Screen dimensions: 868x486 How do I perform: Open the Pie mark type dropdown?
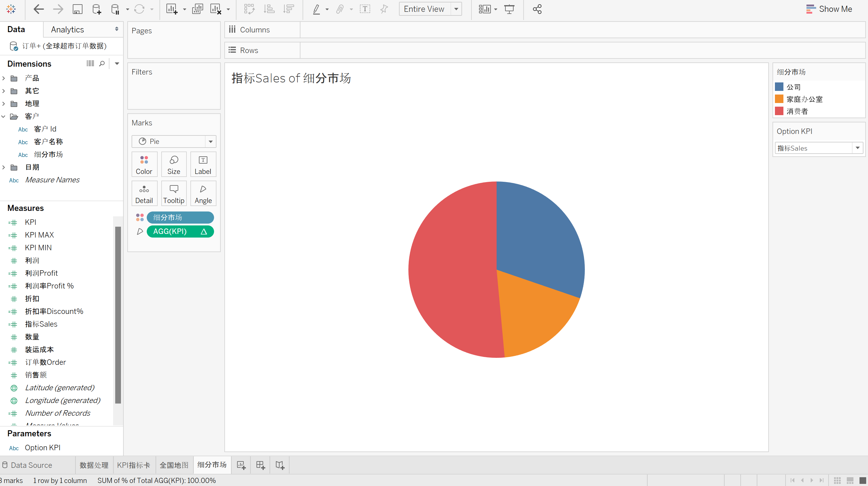(x=211, y=141)
